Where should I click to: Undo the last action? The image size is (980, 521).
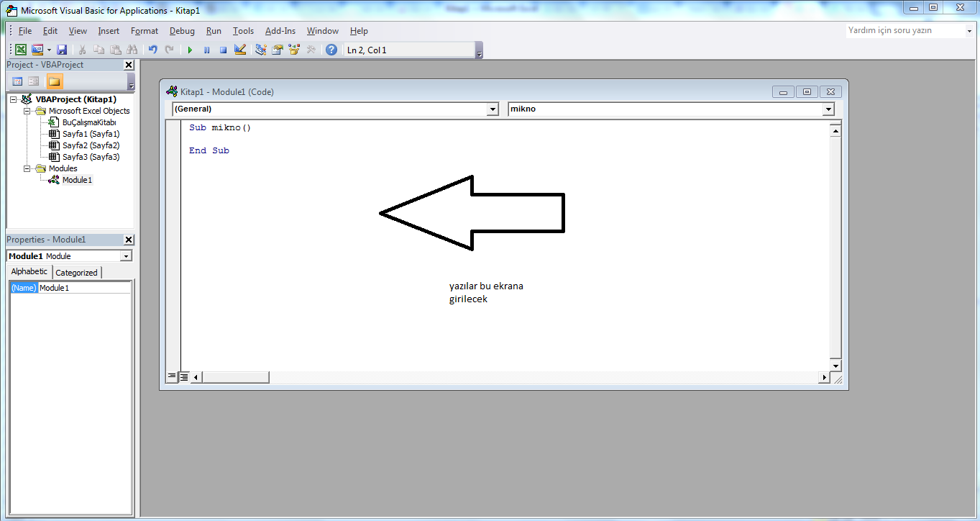pyautogui.click(x=152, y=50)
